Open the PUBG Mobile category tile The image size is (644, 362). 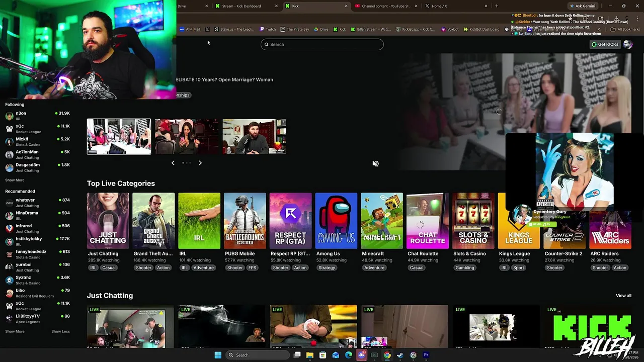tap(245, 221)
